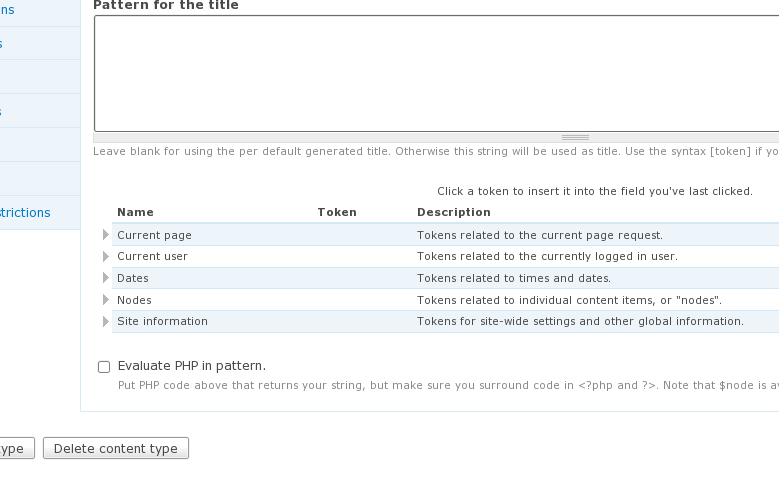Click the "Site information" row name text
Viewport: 779px width, 492px height.
click(162, 322)
